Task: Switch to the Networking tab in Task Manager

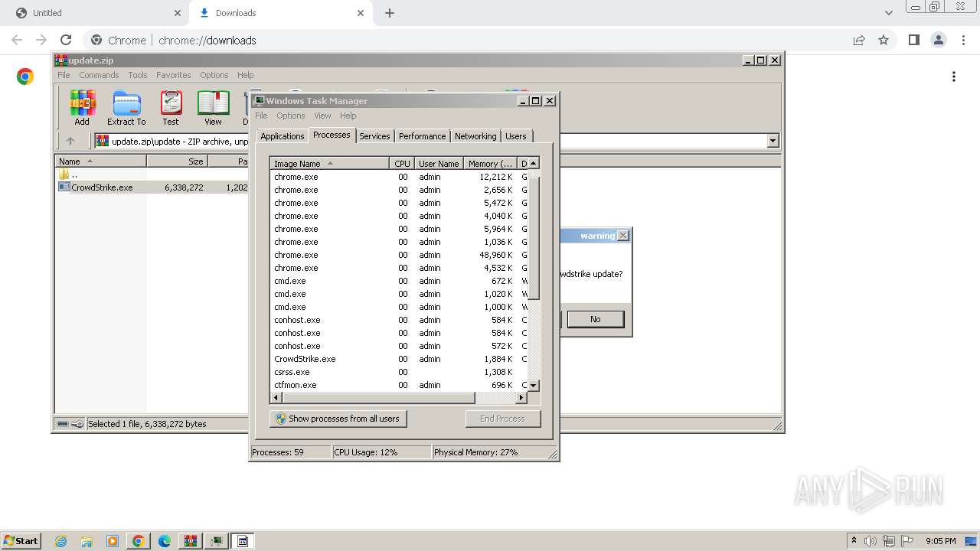Action: [x=475, y=136]
